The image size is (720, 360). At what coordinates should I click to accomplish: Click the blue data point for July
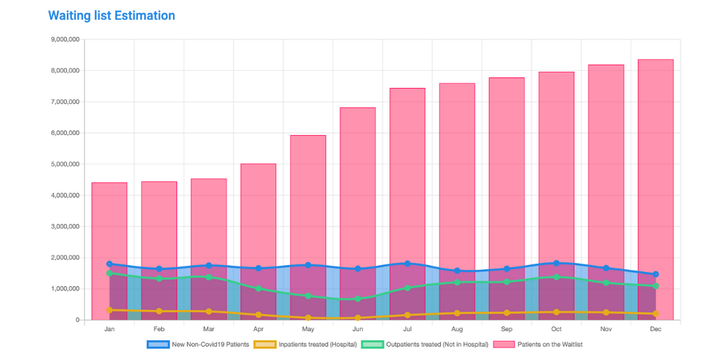coord(407,264)
